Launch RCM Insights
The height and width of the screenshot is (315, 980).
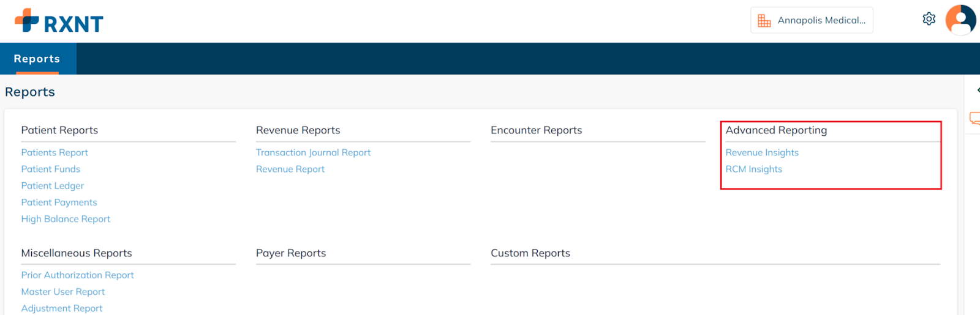pos(754,169)
